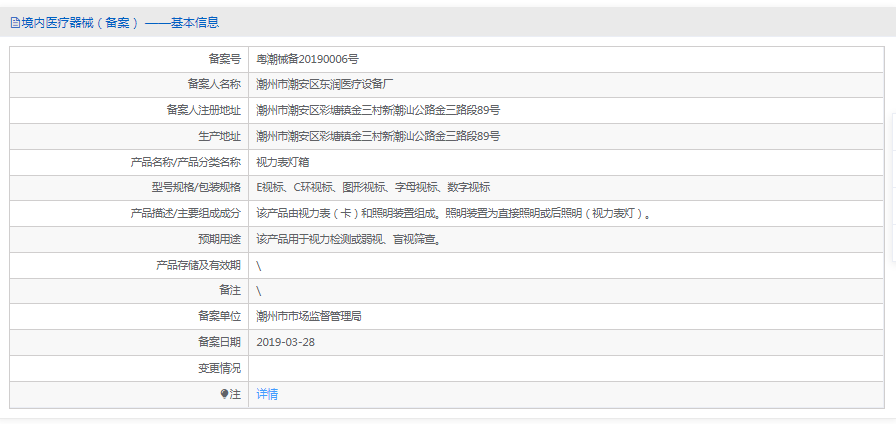Click the 预期用途 label
The width and height of the screenshot is (896, 424).
coord(219,239)
